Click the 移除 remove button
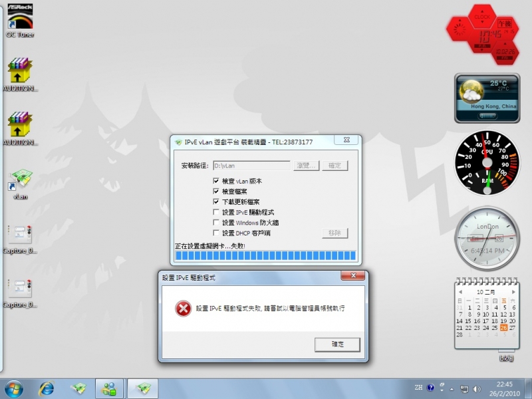Viewport: 532px width, 399px height. [x=335, y=233]
